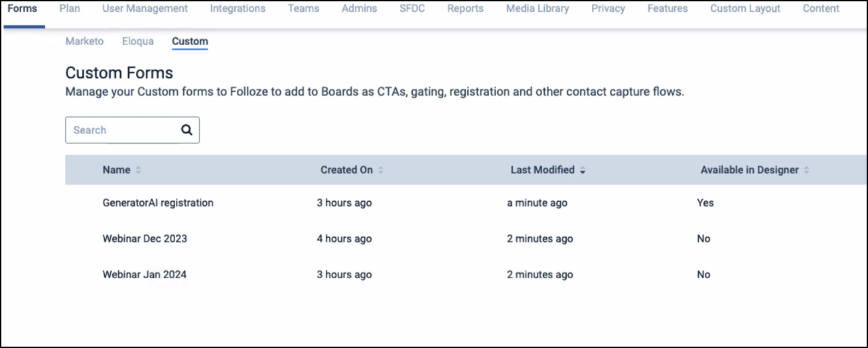Open the Webinar Jan 2024 form
The height and width of the screenshot is (348, 868).
(145, 274)
